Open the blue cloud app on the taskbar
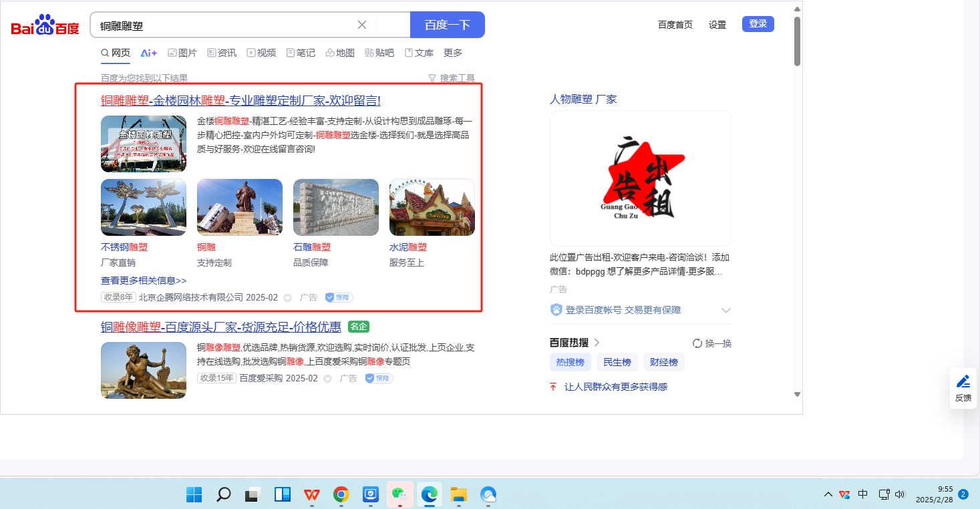 pyautogui.click(x=488, y=494)
